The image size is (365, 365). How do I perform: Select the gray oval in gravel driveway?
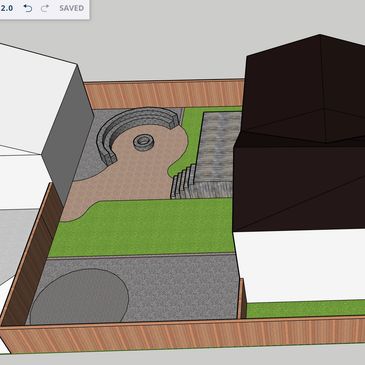(x=79, y=297)
